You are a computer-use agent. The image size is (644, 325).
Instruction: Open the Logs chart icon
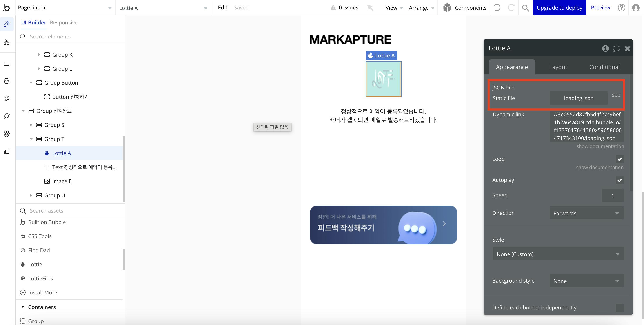[7, 151]
